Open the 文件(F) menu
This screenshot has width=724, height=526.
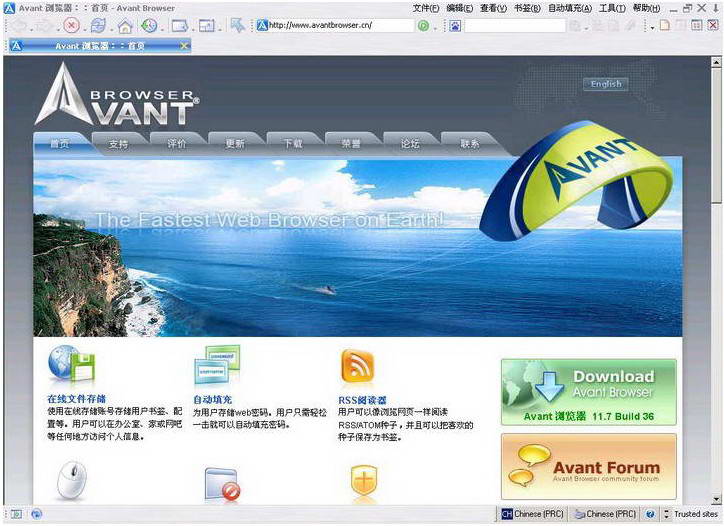click(426, 8)
